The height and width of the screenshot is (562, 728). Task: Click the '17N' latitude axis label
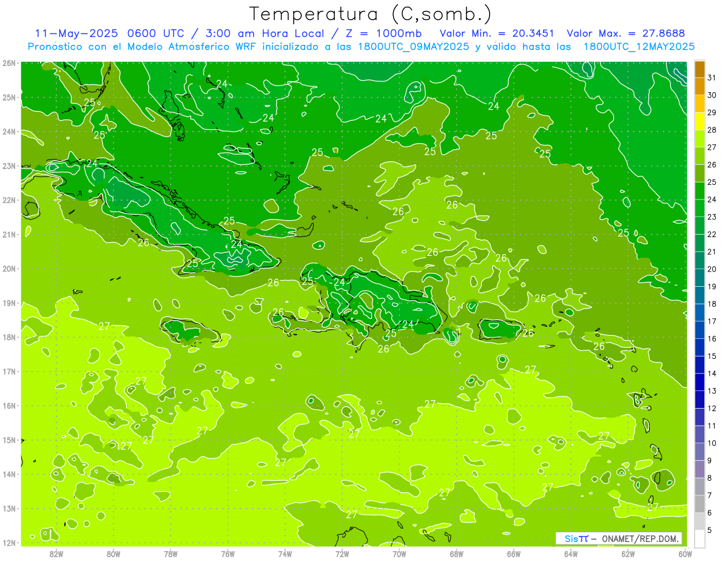(9, 371)
